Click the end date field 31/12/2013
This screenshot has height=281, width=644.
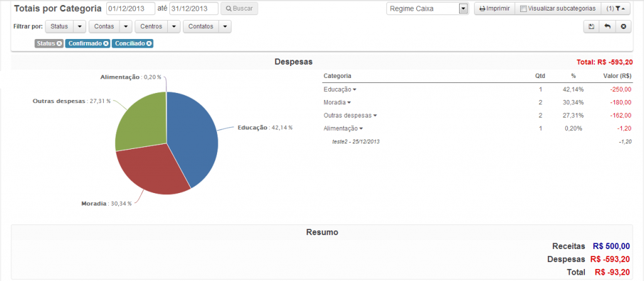(x=193, y=9)
